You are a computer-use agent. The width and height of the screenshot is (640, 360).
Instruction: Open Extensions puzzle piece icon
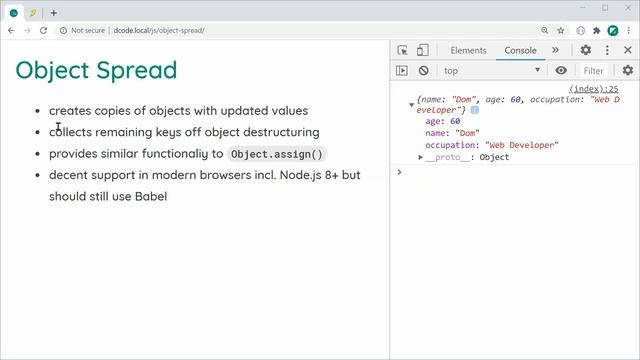(x=596, y=31)
